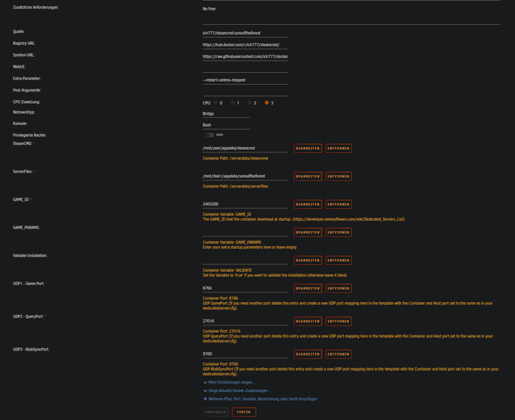Click Bearbeiten for SteamCMD path
Image resolution: width=515 pixels, height=420 pixels.
click(x=308, y=148)
